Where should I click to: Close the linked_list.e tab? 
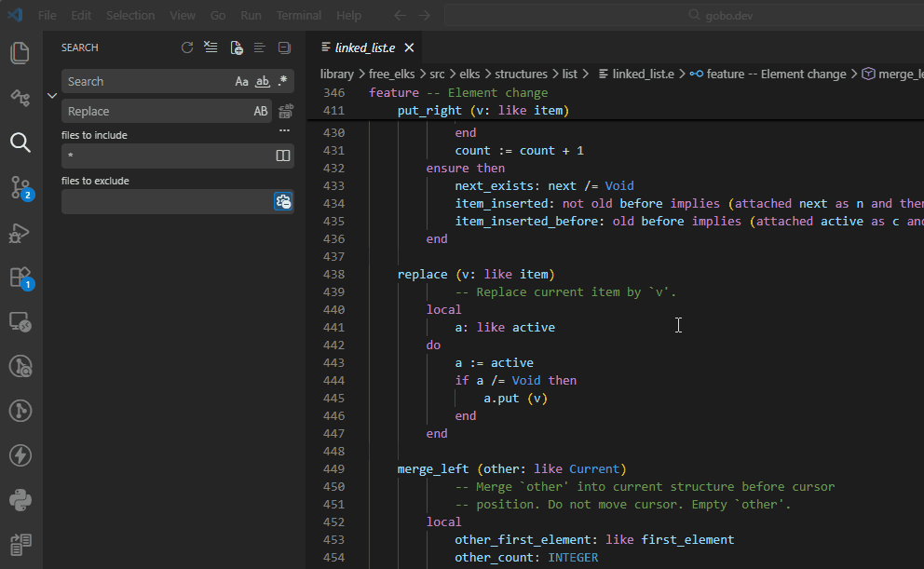(409, 47)
